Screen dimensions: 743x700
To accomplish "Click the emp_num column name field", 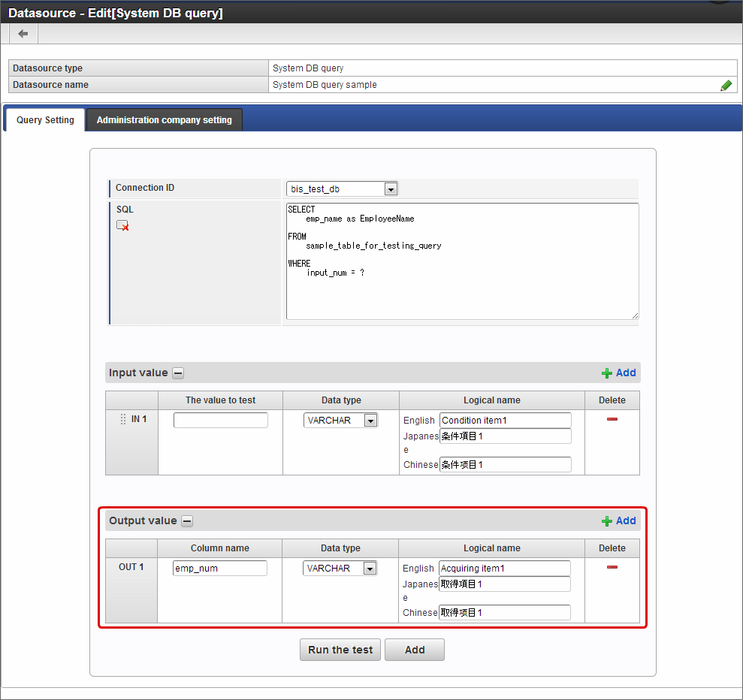I will coord(220,569).
